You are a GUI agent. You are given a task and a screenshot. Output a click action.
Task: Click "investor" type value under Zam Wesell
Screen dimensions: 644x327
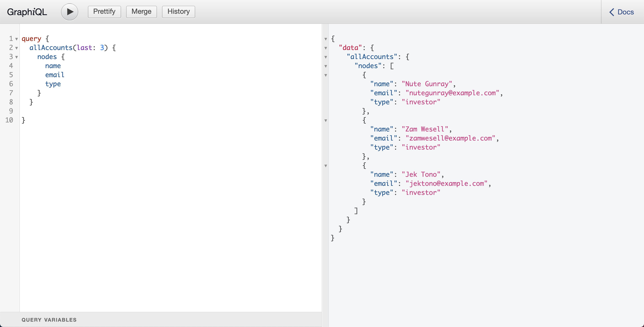(421, 147)
